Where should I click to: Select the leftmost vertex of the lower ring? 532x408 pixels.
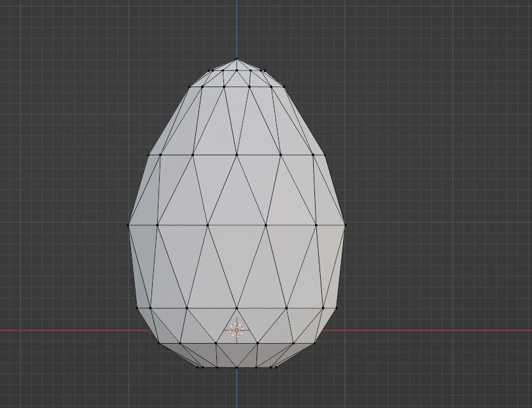[x=137, y=308]
